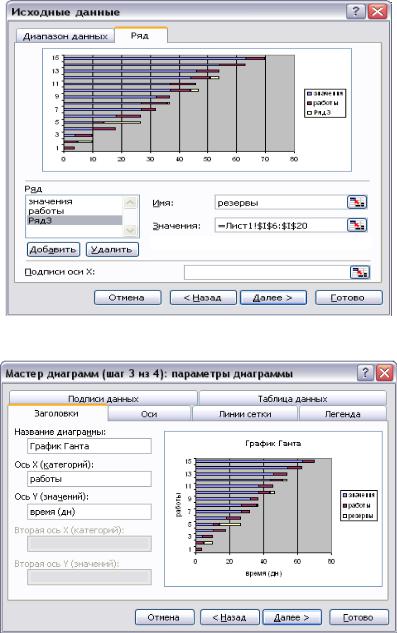The width and height of the screenshot is (397, 633).
Task: Select series 'работы' in Ряд list
Action: coord(74,211)
